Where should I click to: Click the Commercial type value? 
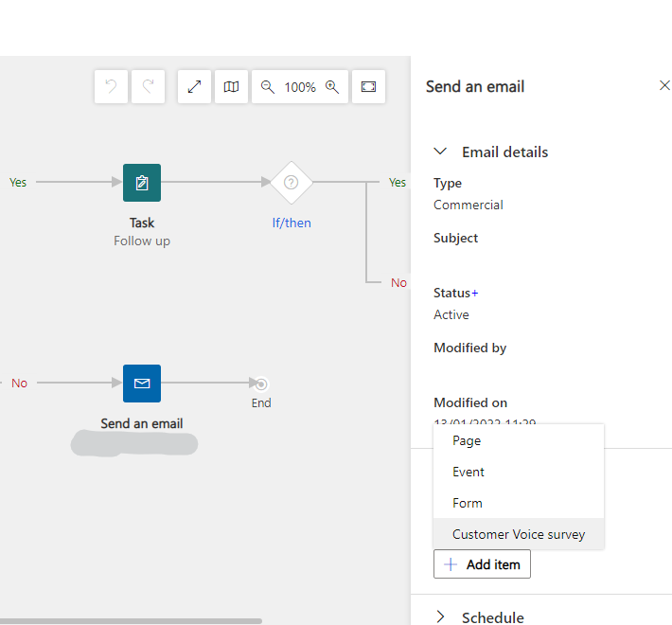468,205
